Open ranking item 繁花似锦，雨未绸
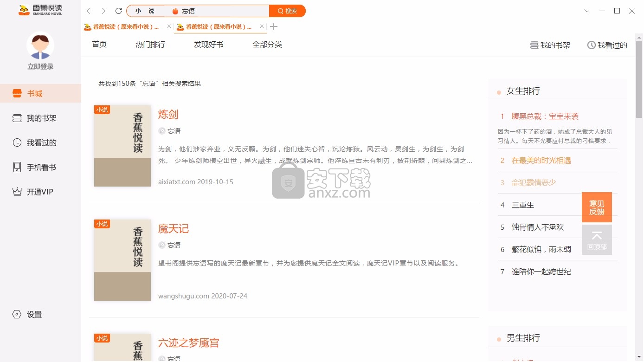Screen dimensions: 644x362 pyautogui.click(x=541, y=249)
